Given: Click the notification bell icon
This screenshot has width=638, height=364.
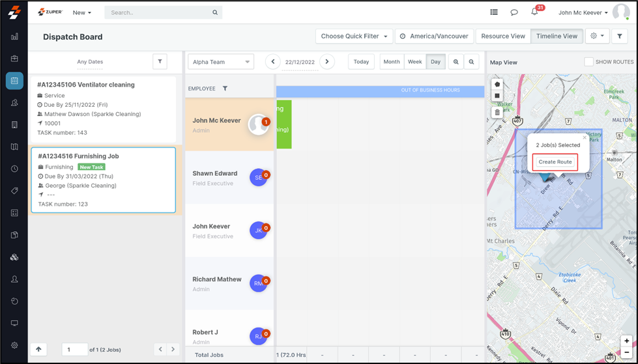Looking at the screenshot, I should [534, 12].
